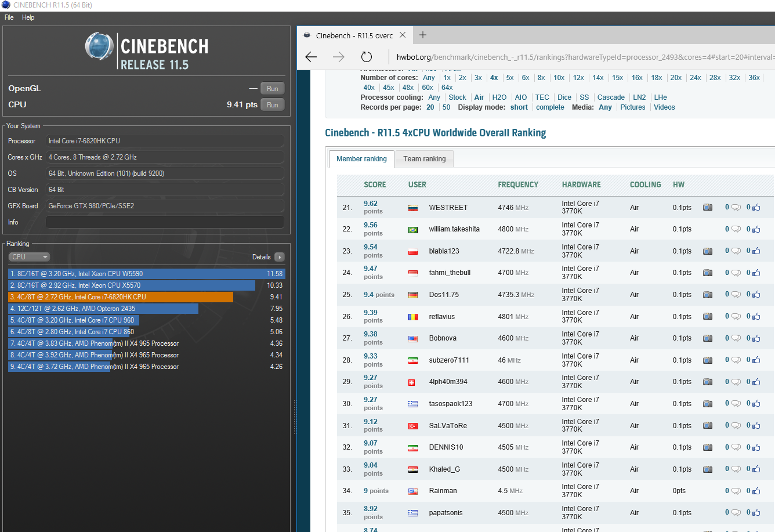775x532 pixels.
Task: Select the Core i7 CPU 860 ranking row
Action: [x=146, y=332]
